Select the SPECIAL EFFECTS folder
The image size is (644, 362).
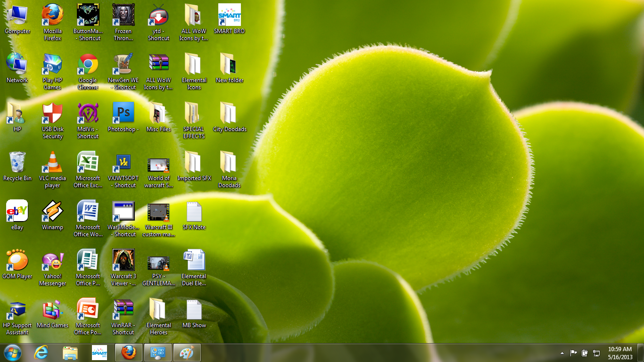click(x=194, y=120)
